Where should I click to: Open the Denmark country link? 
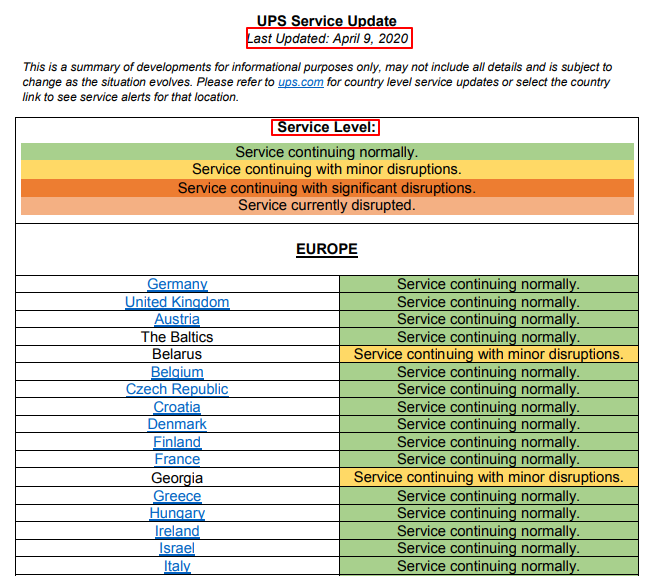(177, 424)
